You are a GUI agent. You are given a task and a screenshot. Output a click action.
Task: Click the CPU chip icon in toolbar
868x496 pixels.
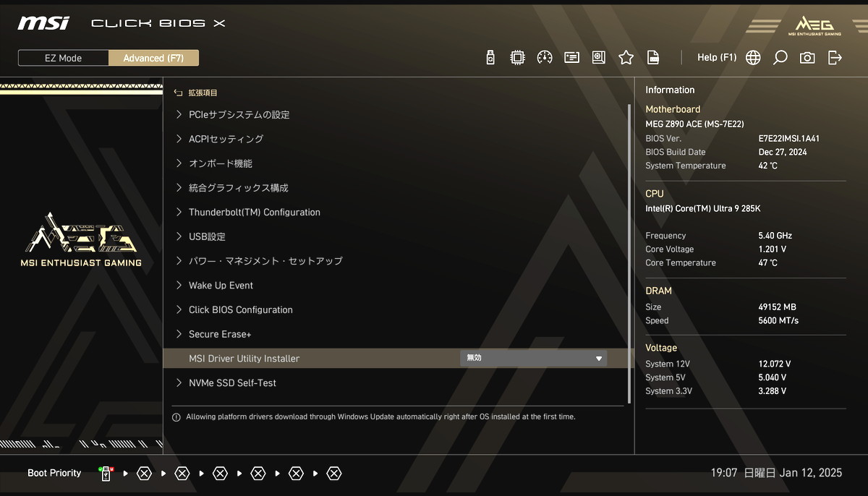coord(517,58)
